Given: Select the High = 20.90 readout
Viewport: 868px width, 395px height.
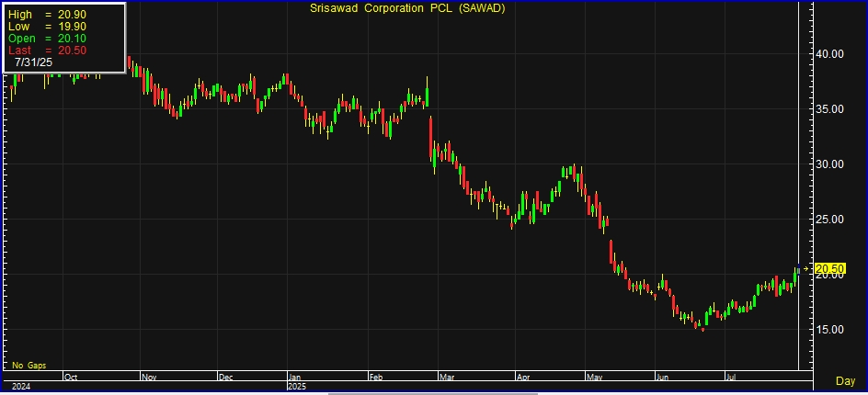Looking at the screenshot, I should (x=47, y=15).
